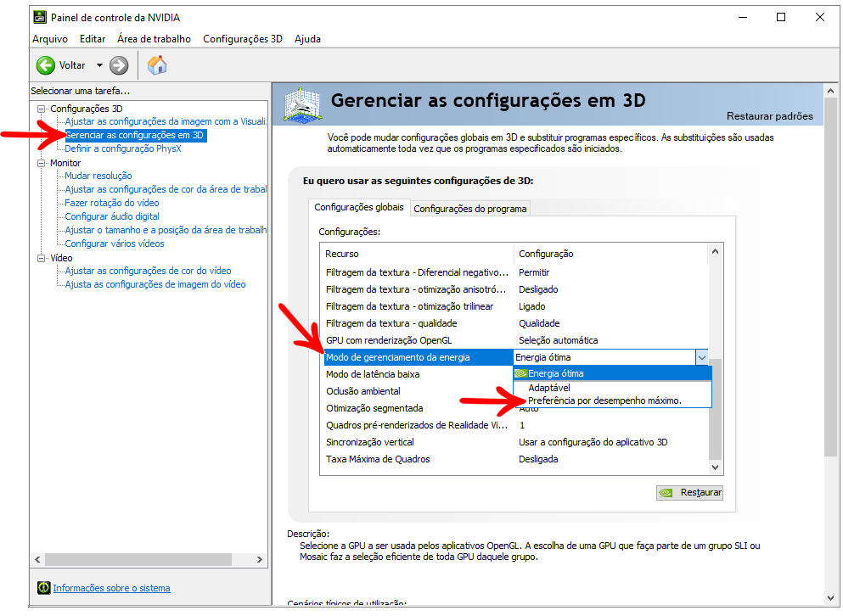Viewport: 843px width, 616px height.
Task: Click main panel scroll down arrow
Action: 830,598
